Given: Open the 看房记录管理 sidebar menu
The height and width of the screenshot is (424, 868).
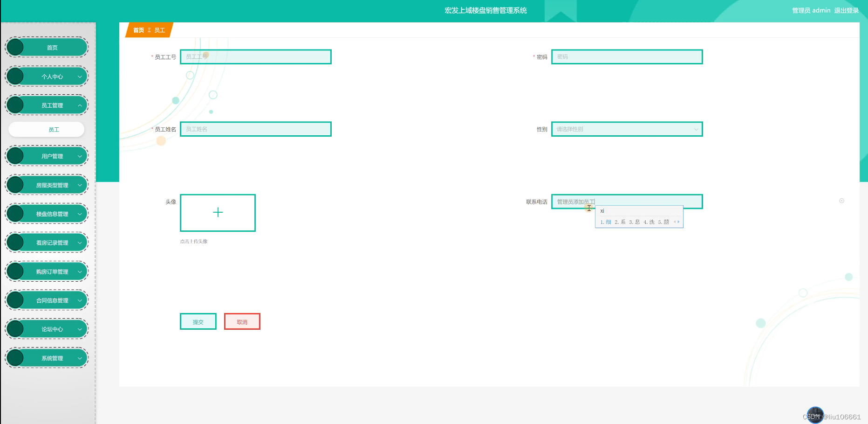Looking at the screenshot, I should pyautogui.click(x=47, y=243).
